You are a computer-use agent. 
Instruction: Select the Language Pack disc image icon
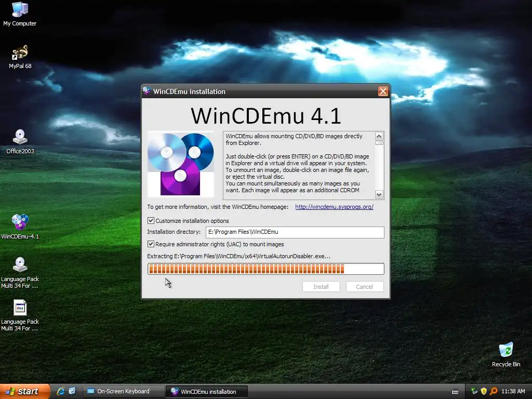point(20,273)
